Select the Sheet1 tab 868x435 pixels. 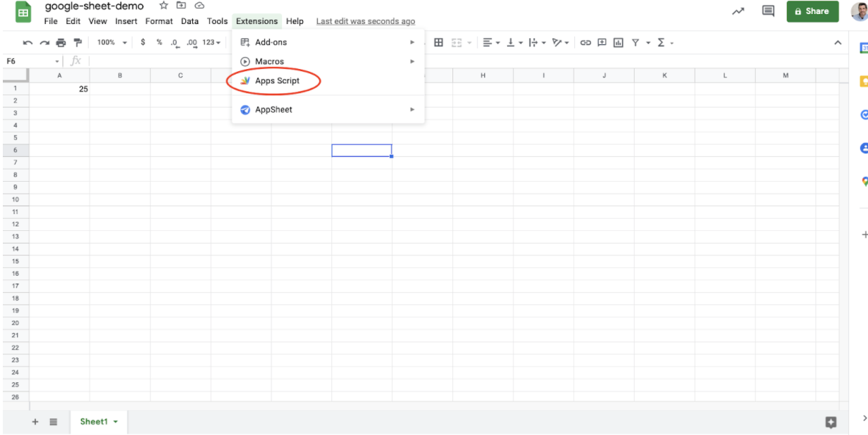coord(99,422)
